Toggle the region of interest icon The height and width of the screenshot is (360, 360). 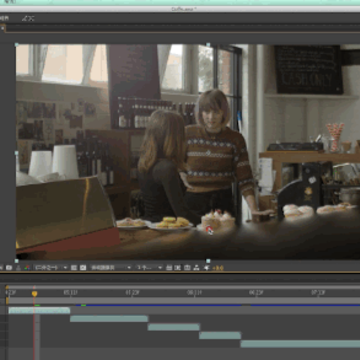(x=74, y=268)
